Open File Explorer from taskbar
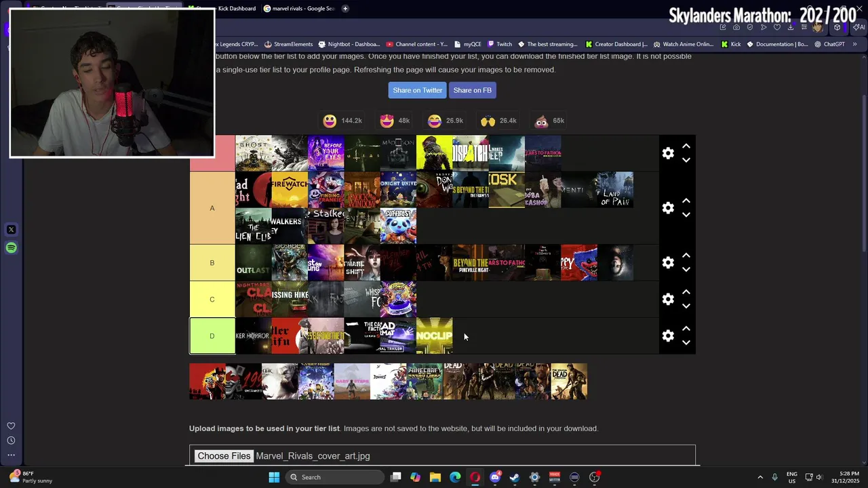The image size is (868, 488). pos(435,477)
